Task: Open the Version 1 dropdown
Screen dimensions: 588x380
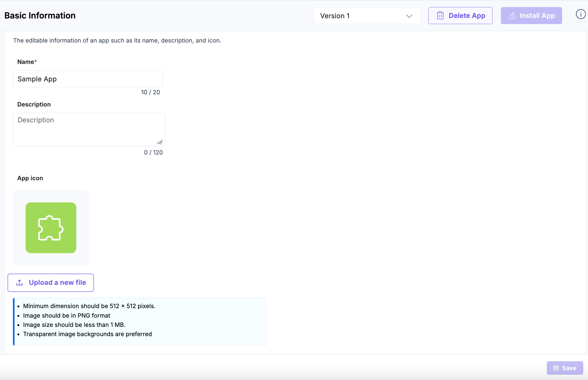Action: coord(367,16)
